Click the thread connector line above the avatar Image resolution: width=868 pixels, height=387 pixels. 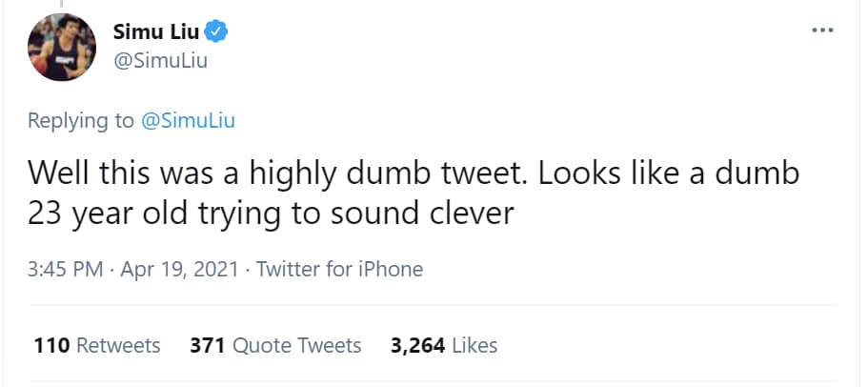(x=61, y=5)
